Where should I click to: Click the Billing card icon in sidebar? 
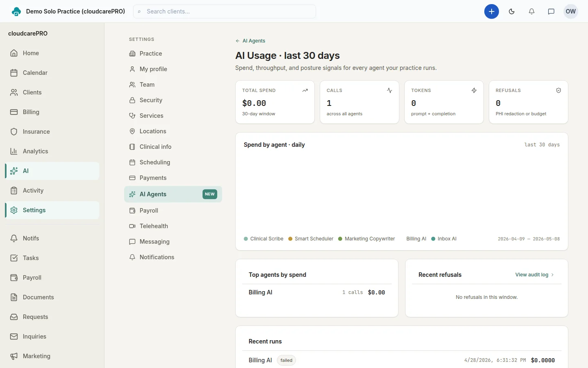point(14,112)
